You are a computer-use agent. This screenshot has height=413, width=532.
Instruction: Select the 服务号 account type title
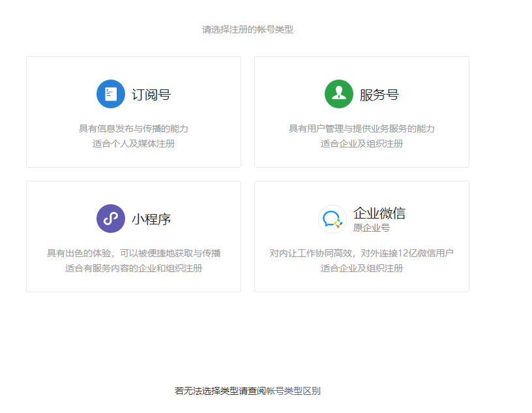pos(379,95)
